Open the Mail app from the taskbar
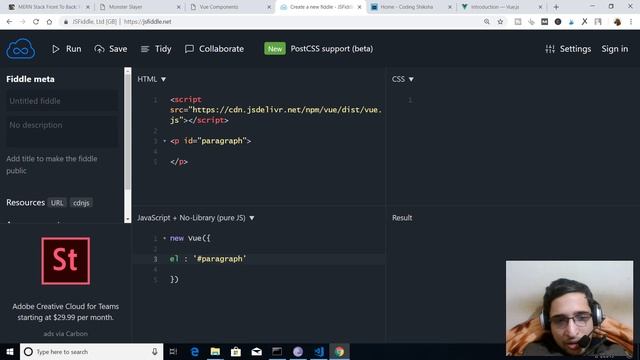The height and width of the screenshot is (360, 640). point(256,351)
